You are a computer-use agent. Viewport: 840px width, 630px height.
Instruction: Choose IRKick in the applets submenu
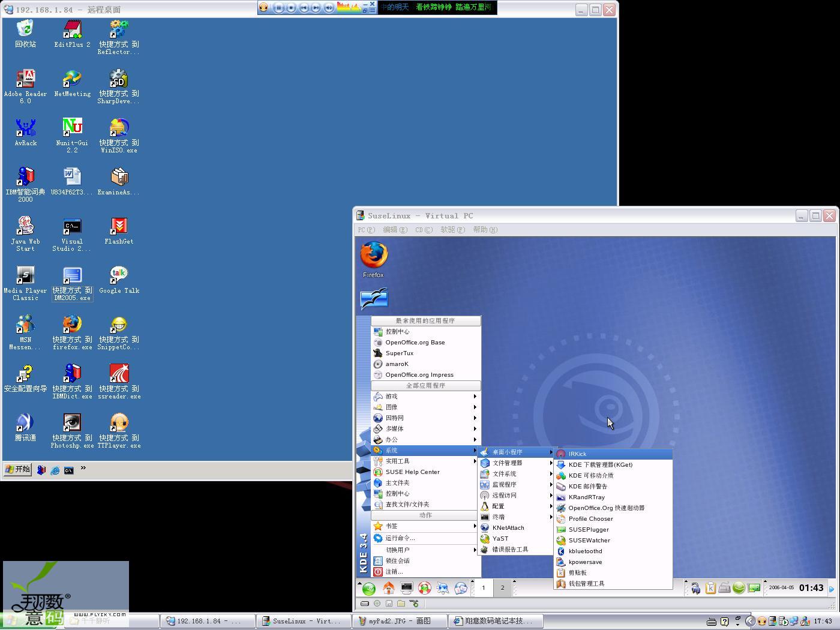pyautogui.click(x=613, y=454)
